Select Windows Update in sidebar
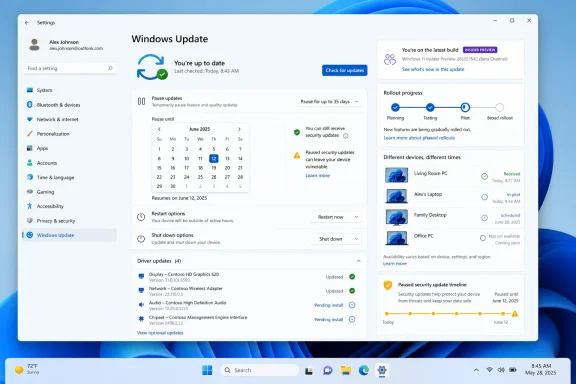576x384 pixels. 69,235
